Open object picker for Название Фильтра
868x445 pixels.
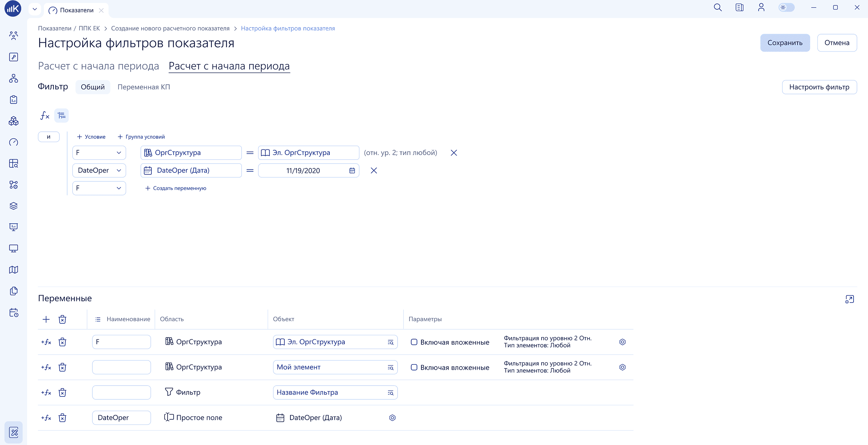pyautogui.click(x=391, y=393)
